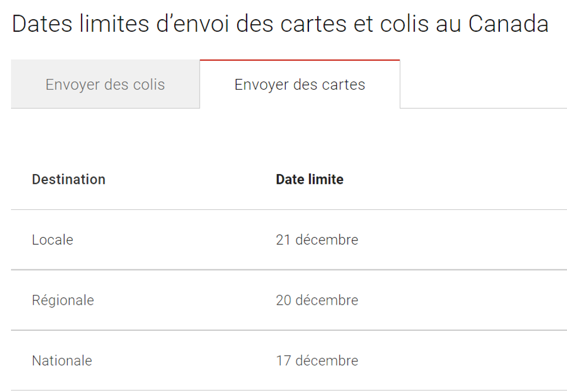Screen dimensions: 567x392
Task: Click the 'Destination' column header
Action: coord(69,179)
